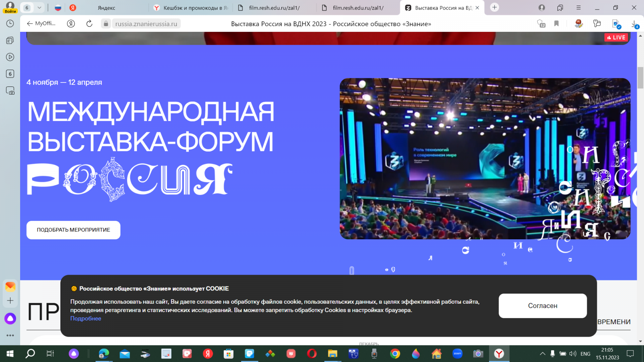Open the Yandex Mail icon in sidebar
Image resolution: width=644 pixels, height=362 pixels.
10,286
